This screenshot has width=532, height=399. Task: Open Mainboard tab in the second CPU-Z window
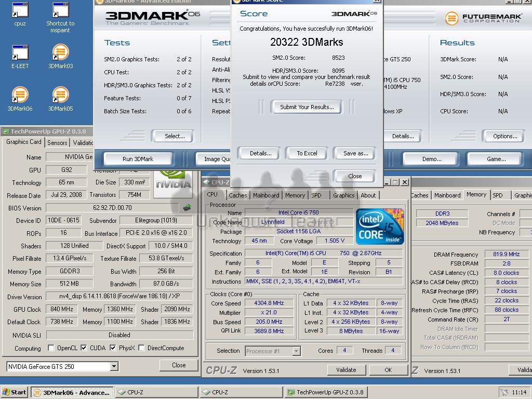point(447,195)
